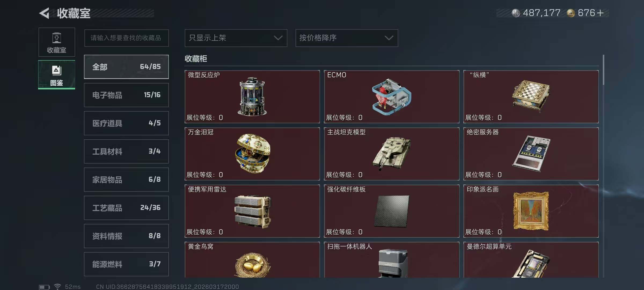Viewport: 644px width, 290px height.
Task: Expand the 按价格降序 sort dropdown
Action: [347, 38]
